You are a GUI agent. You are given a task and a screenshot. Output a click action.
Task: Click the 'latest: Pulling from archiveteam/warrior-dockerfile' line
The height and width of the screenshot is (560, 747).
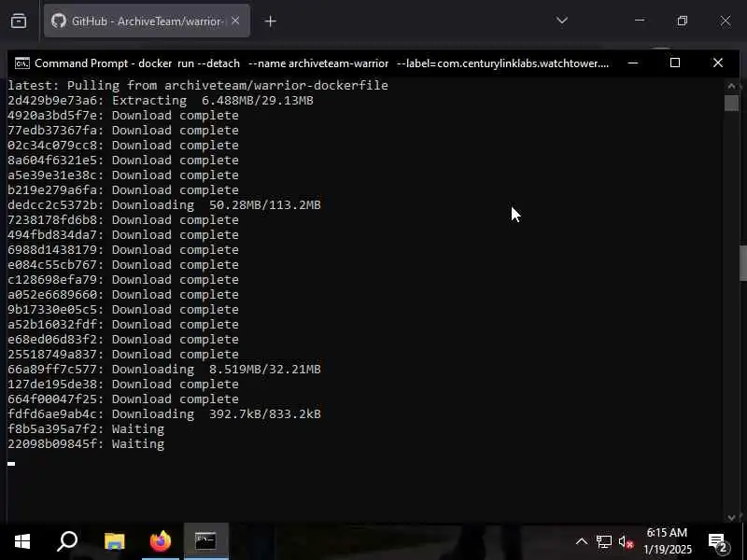(198, 85)
